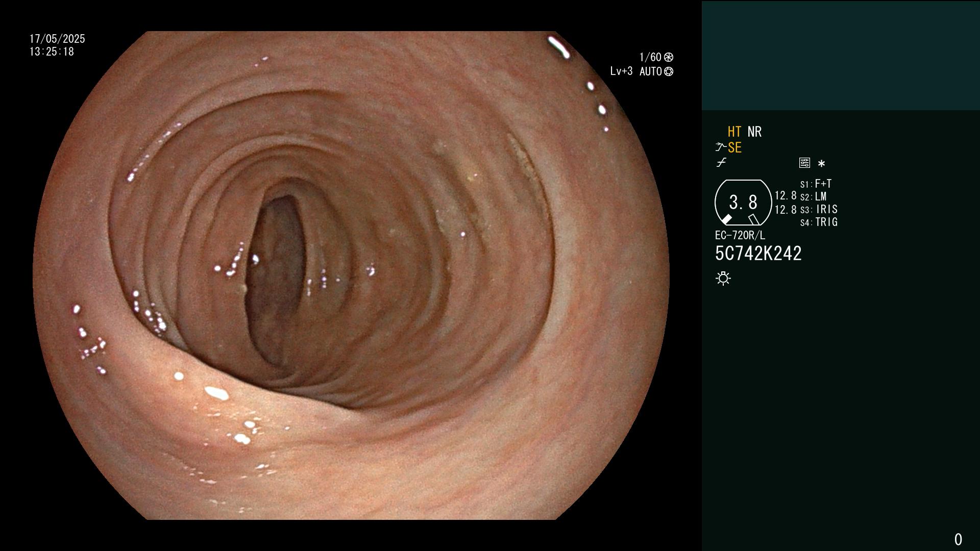The width and height of the screenshot is (980, 551).
Task: Click the scope model EC-720R/L text
Action: tap(740, 235)
